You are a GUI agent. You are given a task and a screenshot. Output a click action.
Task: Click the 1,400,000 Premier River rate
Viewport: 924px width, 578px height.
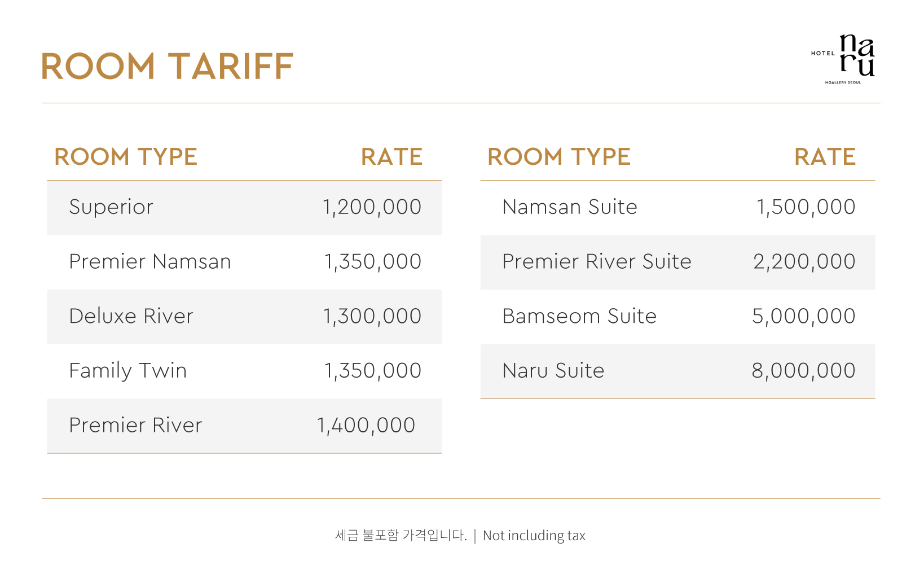(x=366, y=425)
